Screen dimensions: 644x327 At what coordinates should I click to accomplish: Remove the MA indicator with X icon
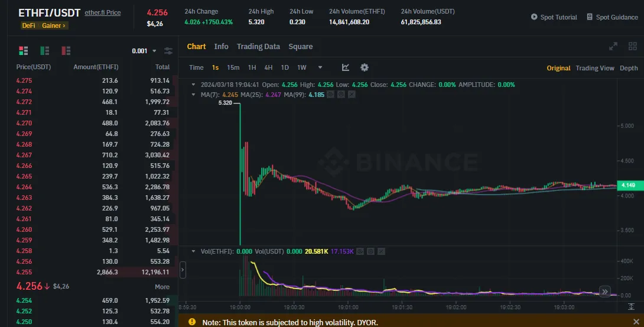click(x=352, y=95)
